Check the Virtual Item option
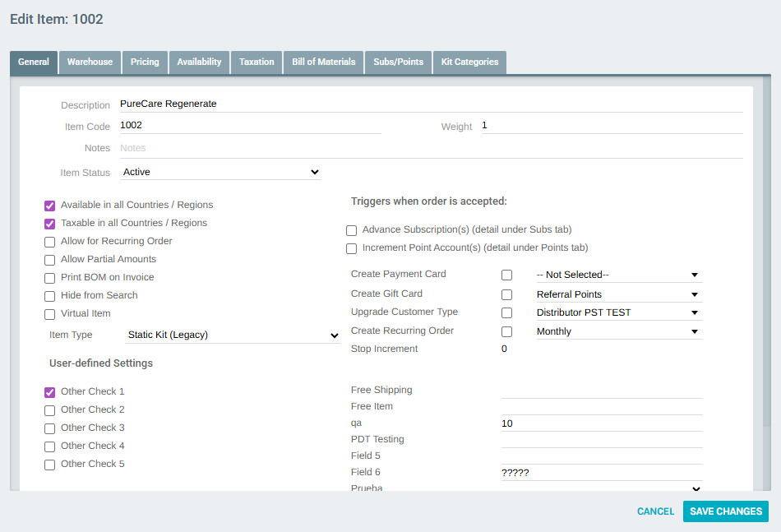Viewport: 781px width, 532px height. click(x=49, y=313)
